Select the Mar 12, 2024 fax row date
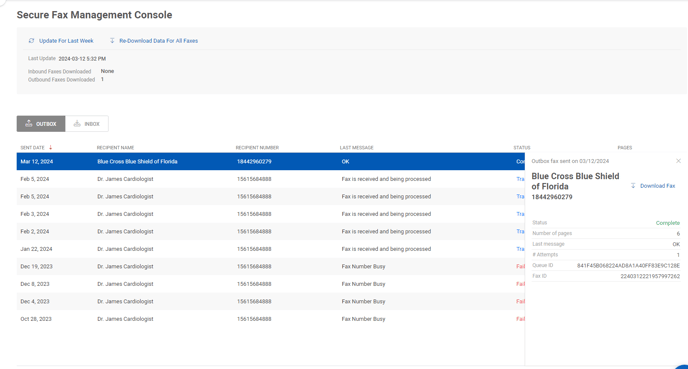688x369 pixels. [36, 161]
